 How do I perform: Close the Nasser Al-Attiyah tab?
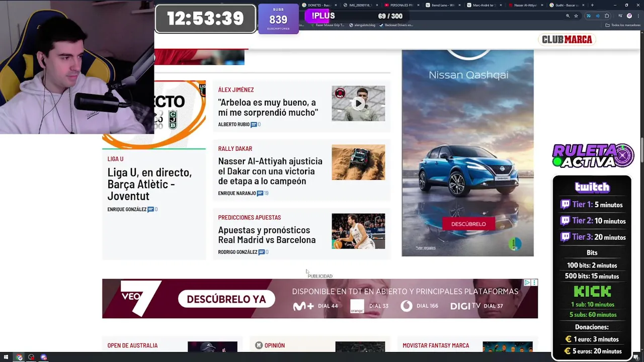pyautogui.click(x=542, y=5)
